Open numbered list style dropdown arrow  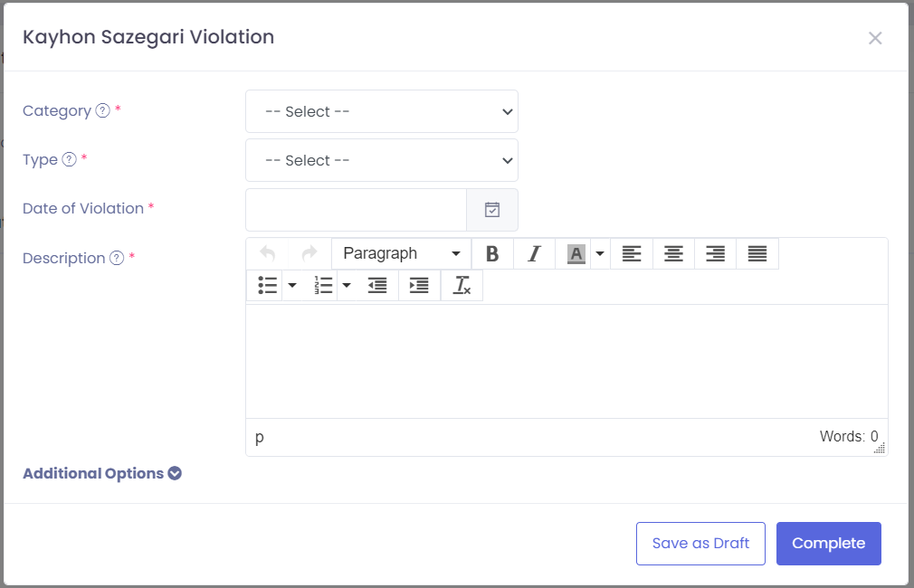point(347,286)
